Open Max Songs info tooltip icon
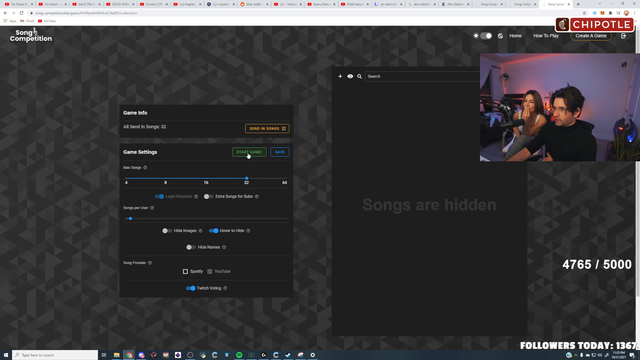Viewport: 640px width, 360px height. [x=145, y=168]
